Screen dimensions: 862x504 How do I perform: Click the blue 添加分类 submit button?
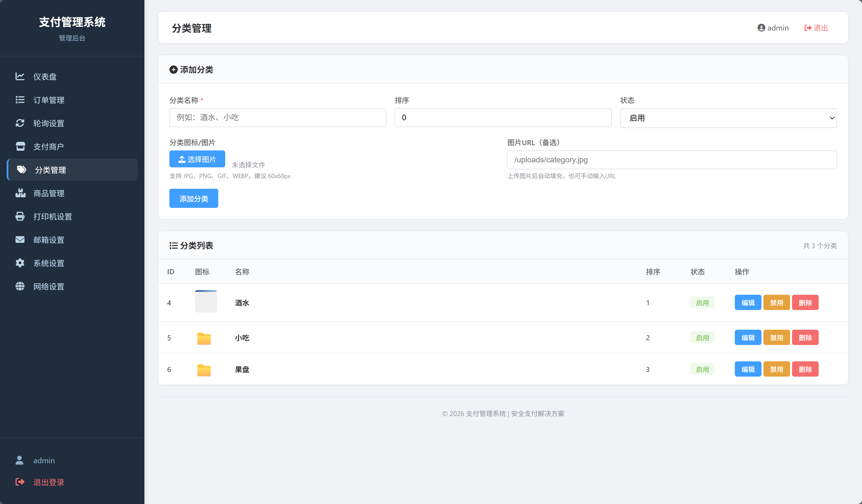[x=194, y=198]
